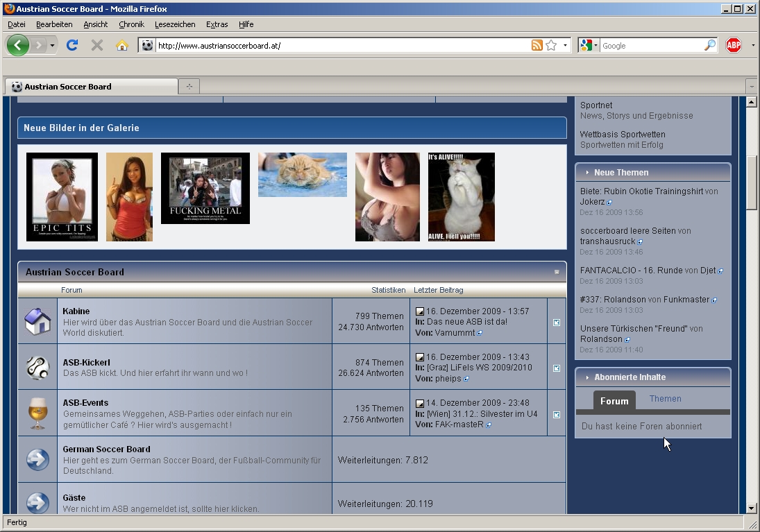Click the Forward navigation arrow
This screenshot has width=760, height=532.
pyautogui.click(x=39, y=46)
